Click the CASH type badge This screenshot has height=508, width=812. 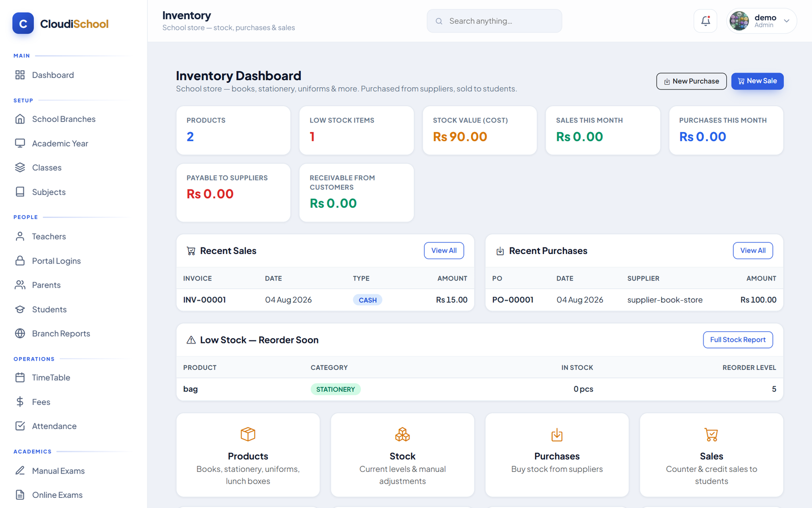point(367,300)
